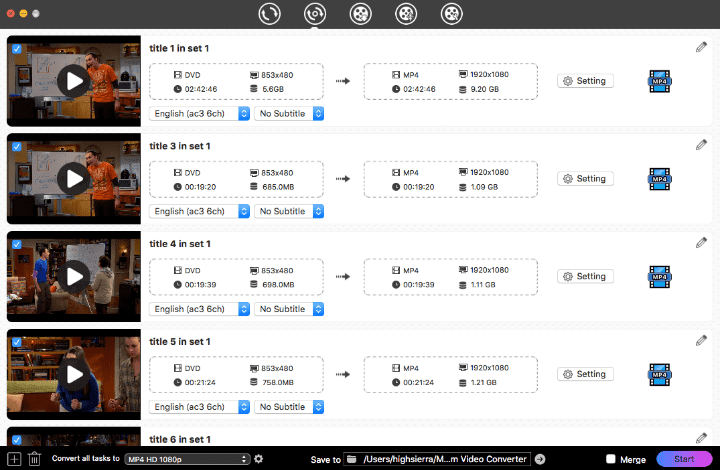Click MP4 format icon for title 1

pyautogui.click(x=660, y=81)
